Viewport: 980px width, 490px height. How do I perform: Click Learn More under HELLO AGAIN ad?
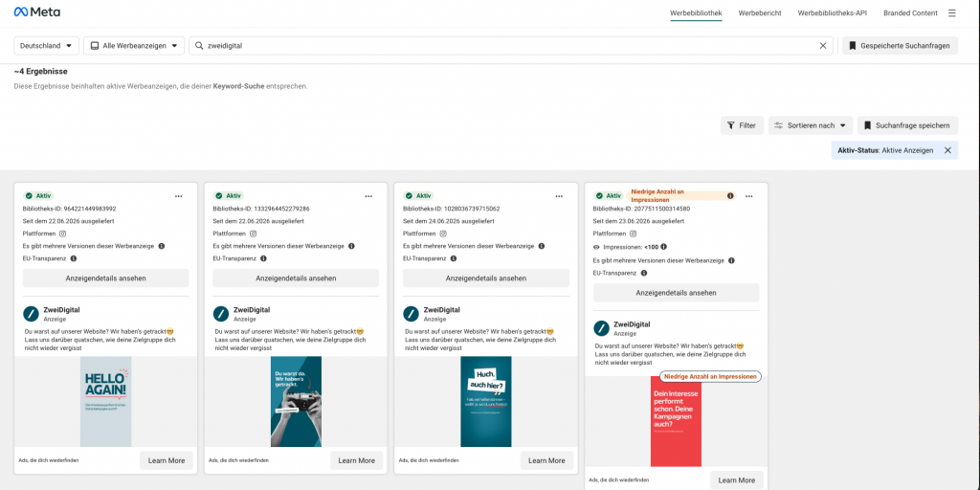(167, 460)
